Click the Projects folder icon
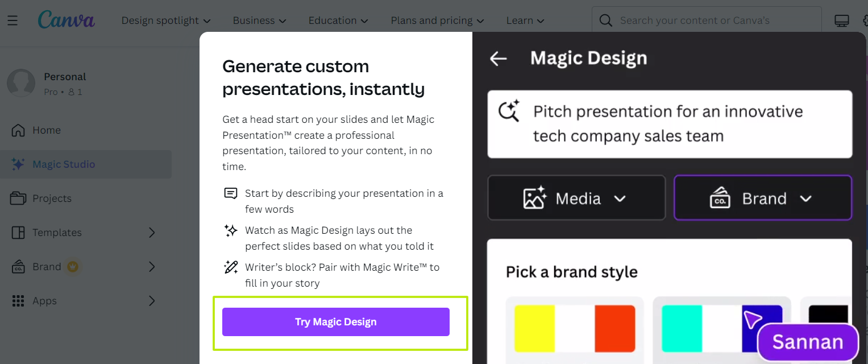868x364 pixels. coord(18,198)
